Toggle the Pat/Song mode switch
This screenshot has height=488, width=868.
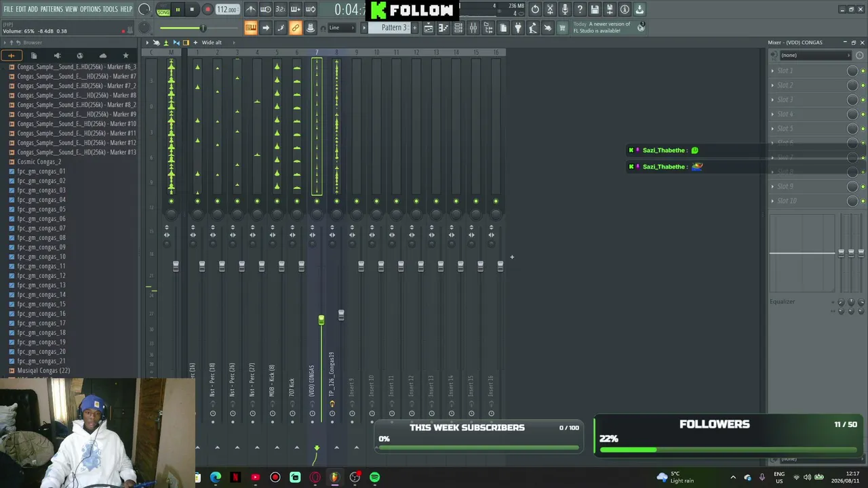click(x=163, y=10)
